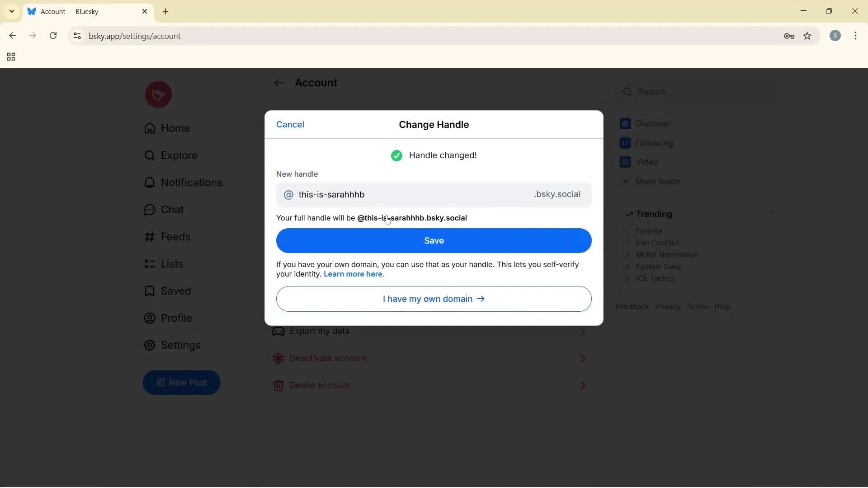
Task: Open the Discover feed
Action: 652,123
